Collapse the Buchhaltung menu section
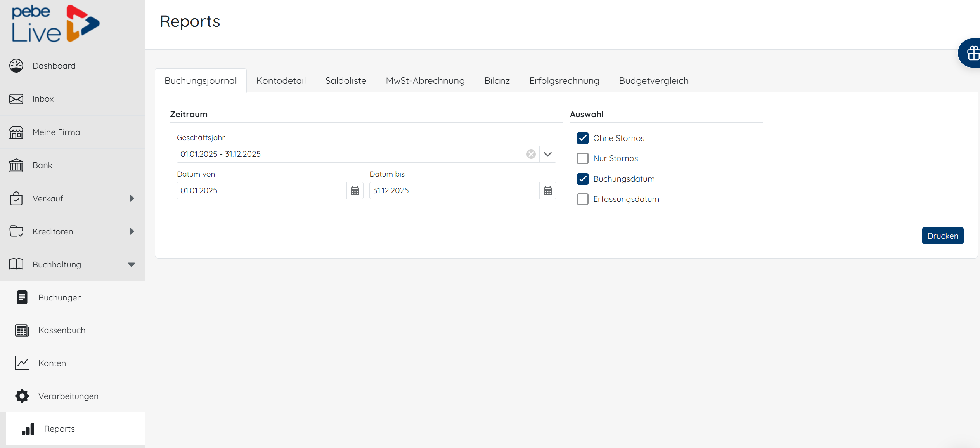 (132, 265)
